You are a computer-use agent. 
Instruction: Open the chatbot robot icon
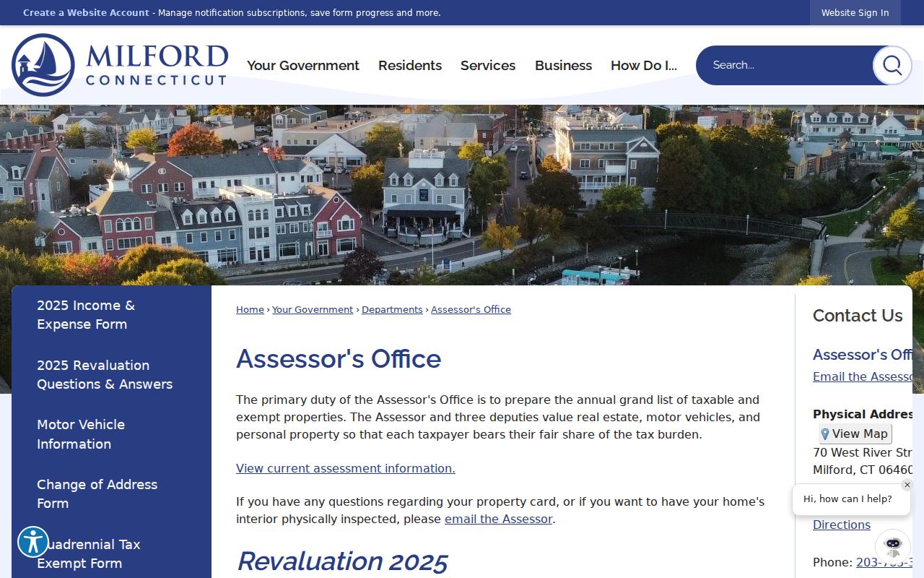[893, 547]
